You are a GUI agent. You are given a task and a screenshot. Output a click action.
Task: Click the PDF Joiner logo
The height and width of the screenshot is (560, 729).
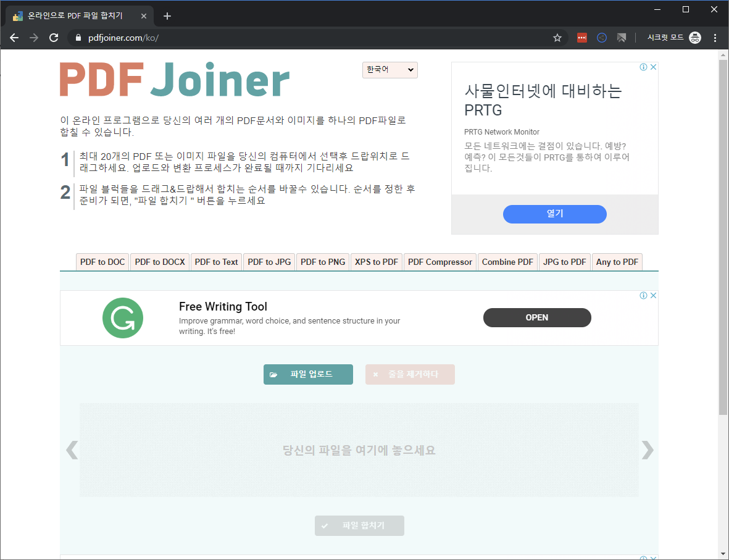click(x=175, y=79)
